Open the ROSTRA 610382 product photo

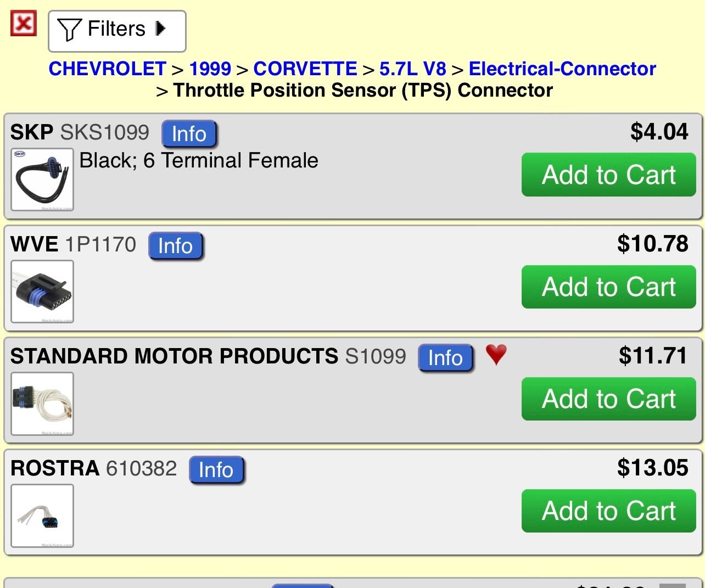pyautogui.click(x=42, y=516)
